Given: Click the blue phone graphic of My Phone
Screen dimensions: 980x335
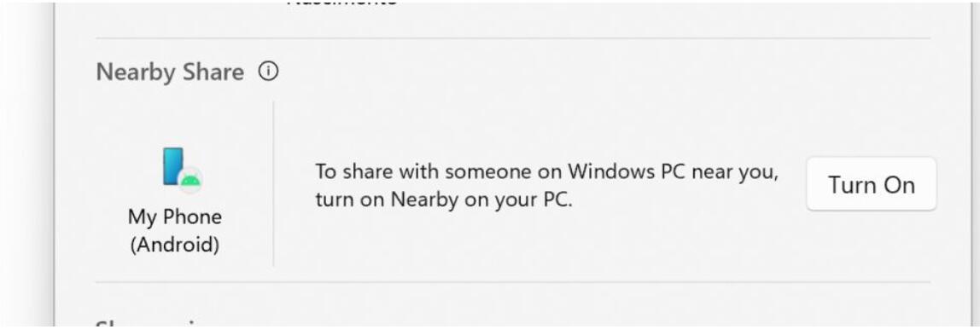Looking at the screenshot, I should 173,166.
